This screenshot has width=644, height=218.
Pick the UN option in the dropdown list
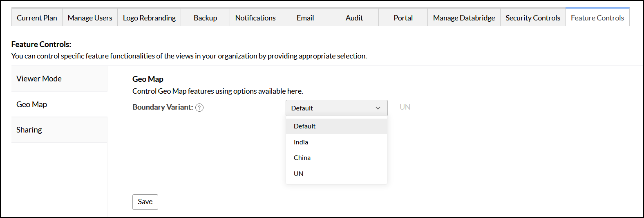299,174
